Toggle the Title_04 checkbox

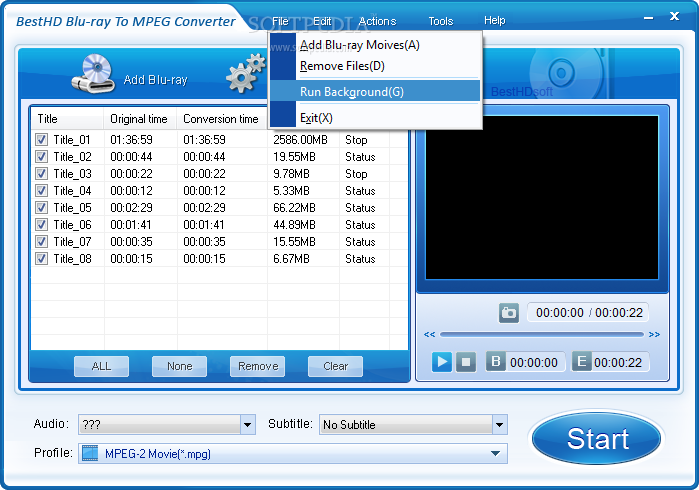pyautogui.click(x=41, y=190)
